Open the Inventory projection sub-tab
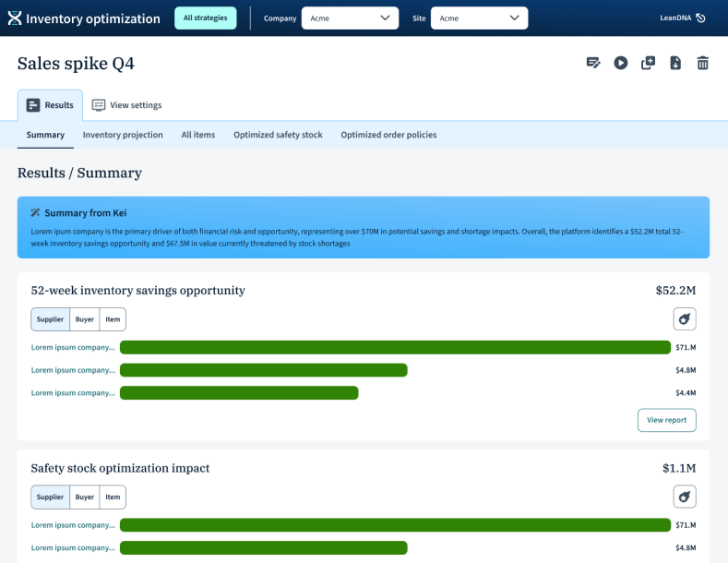The height and width of the screenshot is (563, 728). pyautogui.click(x=123, y=135)
